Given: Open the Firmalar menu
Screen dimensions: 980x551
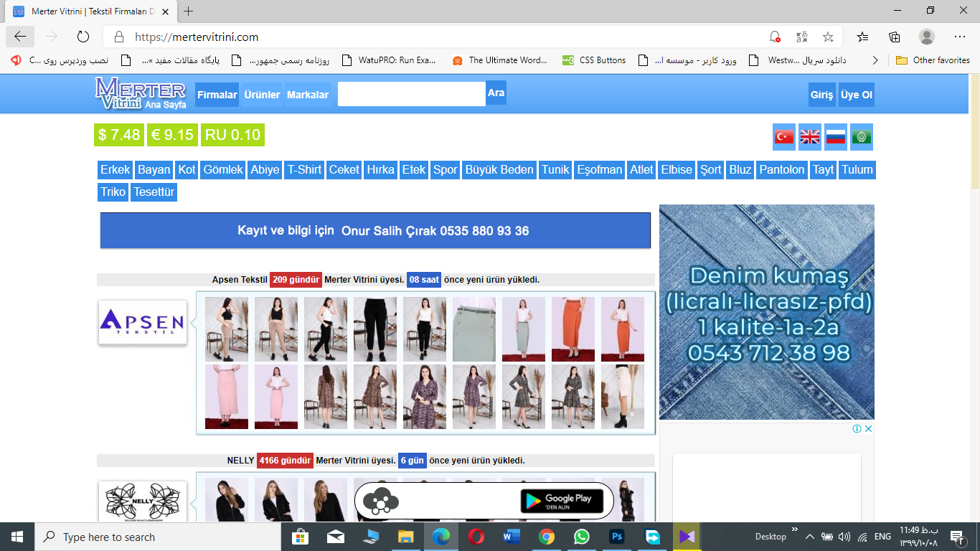Looking at the screenshot, I should tap(217, 95).
